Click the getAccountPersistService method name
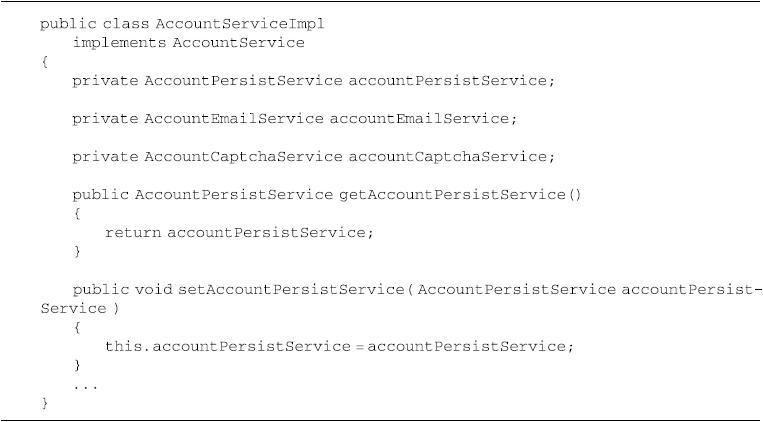 coord(452,195)
